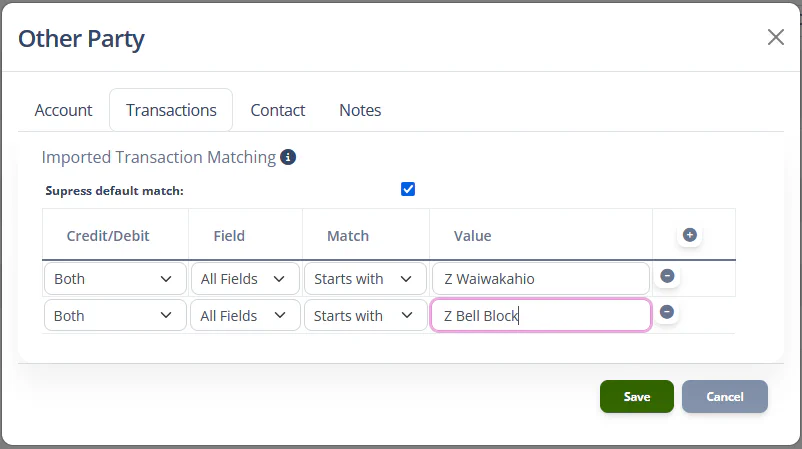Click the Z Waiwakahio value field
Image resolution: width=802 pixels, height=449 pixels.
click(540, 279)
